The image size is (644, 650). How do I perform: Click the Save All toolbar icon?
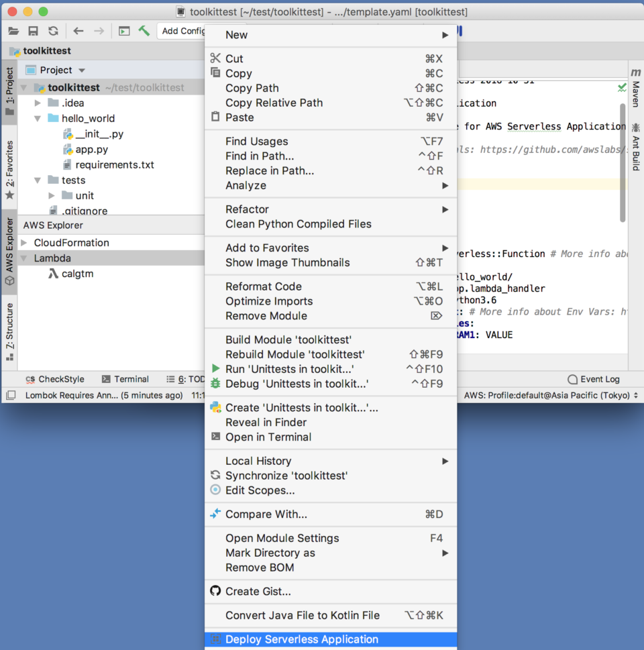33,31
